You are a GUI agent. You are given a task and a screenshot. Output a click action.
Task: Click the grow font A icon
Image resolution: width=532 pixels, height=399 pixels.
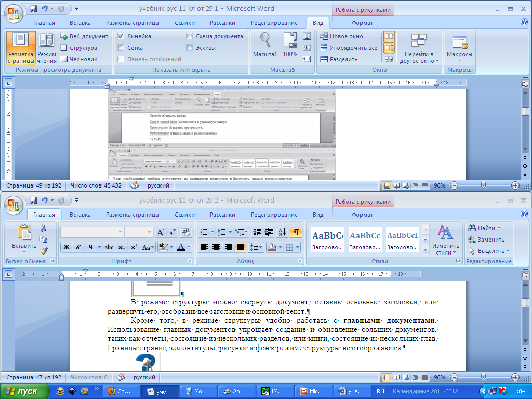click(x=161, y=232)
